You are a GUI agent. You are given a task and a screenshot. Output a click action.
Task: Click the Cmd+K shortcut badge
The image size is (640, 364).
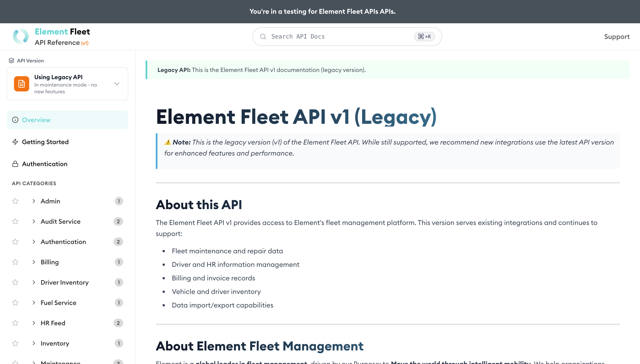pos(424,37)
